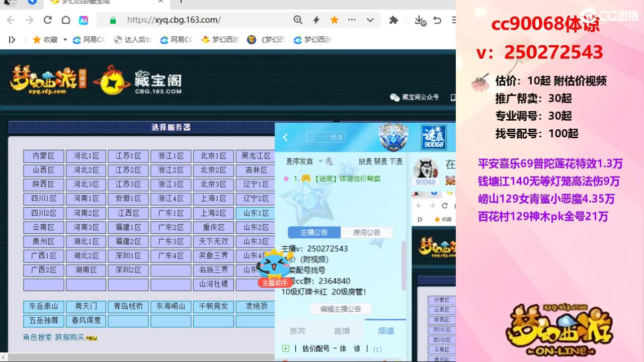Click the blue star badge emblem
The height and width of the screenshot is (362, 644).
tap(393, 137)
